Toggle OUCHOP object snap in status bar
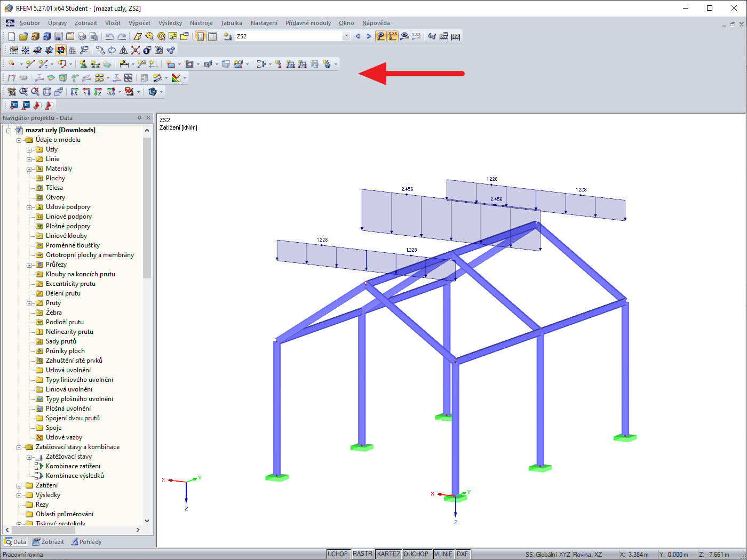This screenshot has width=747, height=560. coord(416,554)
